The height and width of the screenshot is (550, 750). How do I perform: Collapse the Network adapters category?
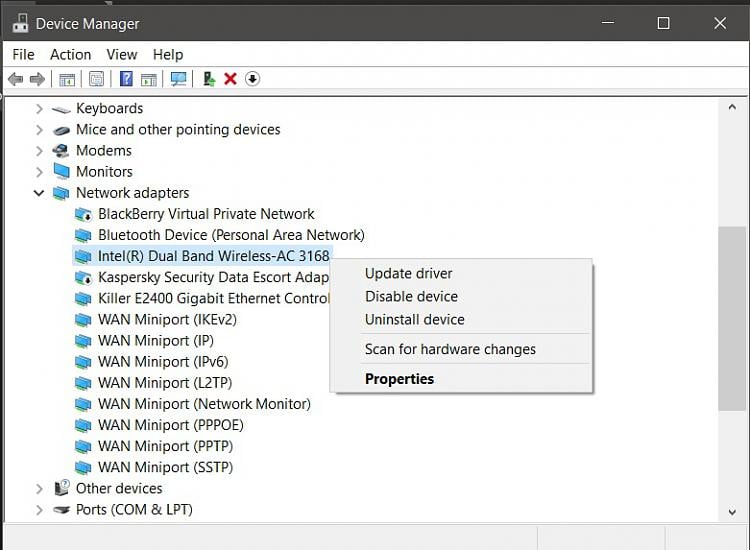39,193
